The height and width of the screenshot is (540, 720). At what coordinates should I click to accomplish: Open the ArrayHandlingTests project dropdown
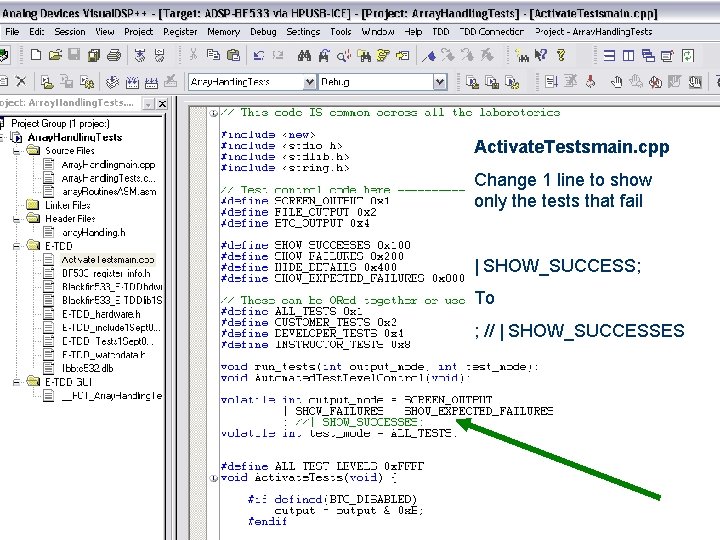[x=309, y=82]
